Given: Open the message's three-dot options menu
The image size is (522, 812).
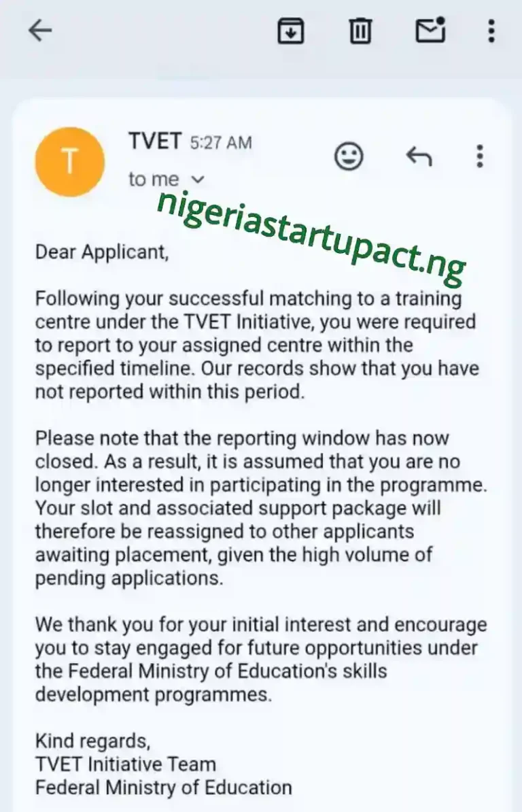Looking at the screenshot, I should tap(480, 156).
